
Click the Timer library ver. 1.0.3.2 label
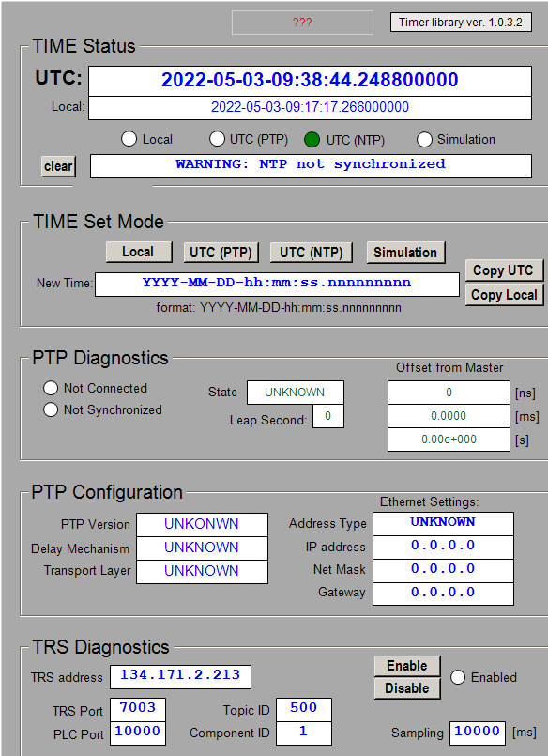pos(461,23)
